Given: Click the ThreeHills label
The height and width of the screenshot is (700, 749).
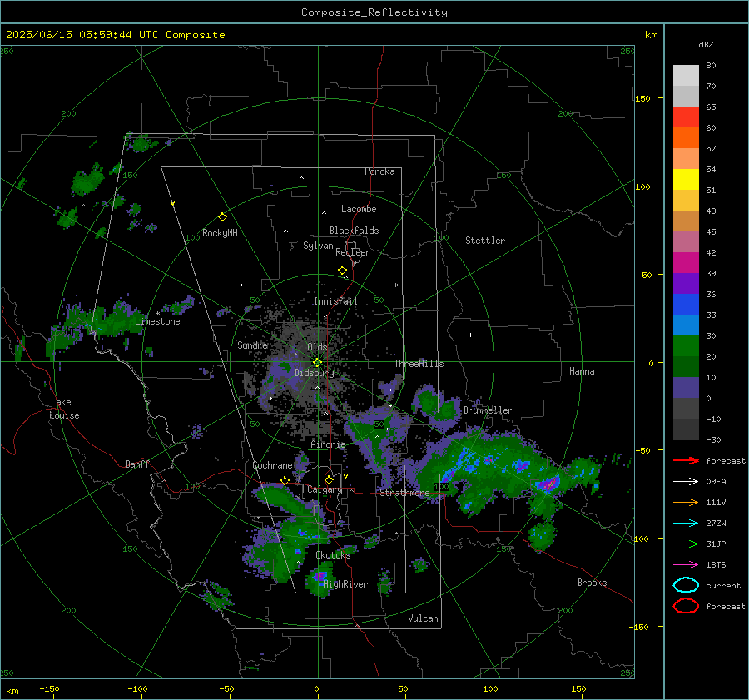Looking at the screenshot, I should click(x=419, y=364).
